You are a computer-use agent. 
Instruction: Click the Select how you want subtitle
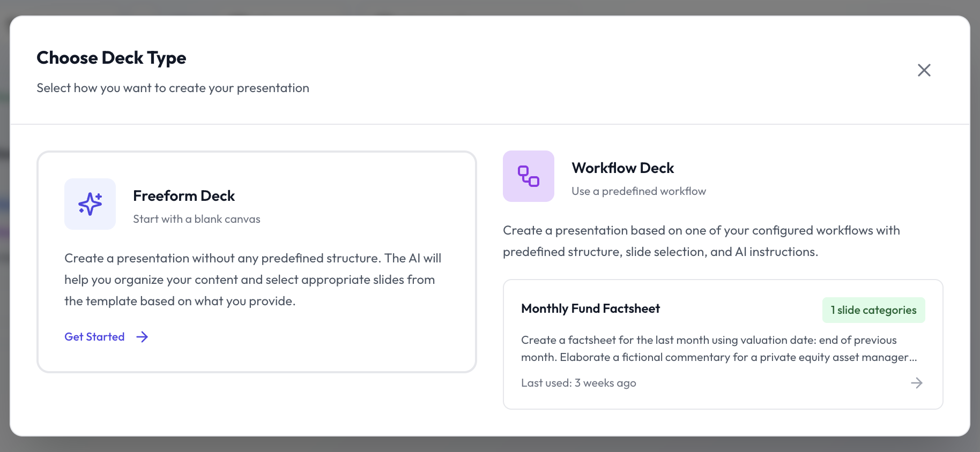tap(173, 88)
